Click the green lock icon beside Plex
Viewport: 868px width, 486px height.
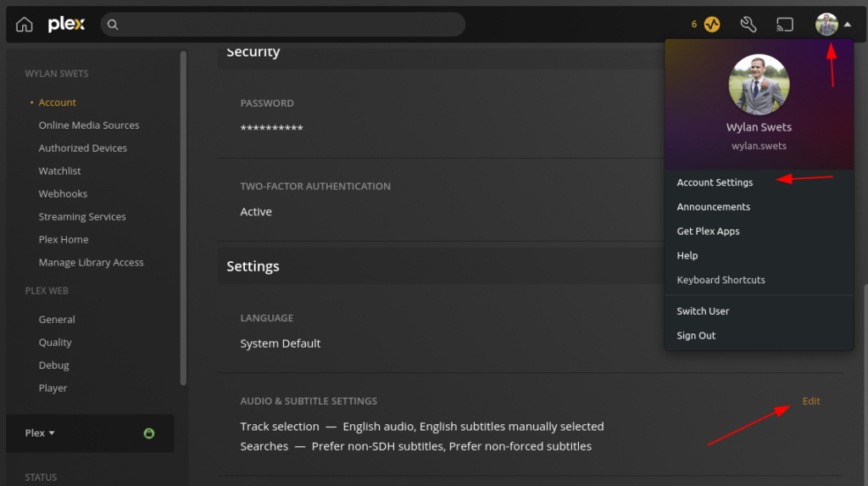(x=149, y=433)
